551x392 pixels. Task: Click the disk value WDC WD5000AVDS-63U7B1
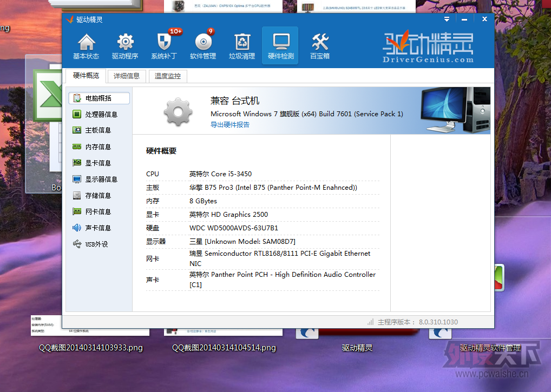[x=234, y=228]
